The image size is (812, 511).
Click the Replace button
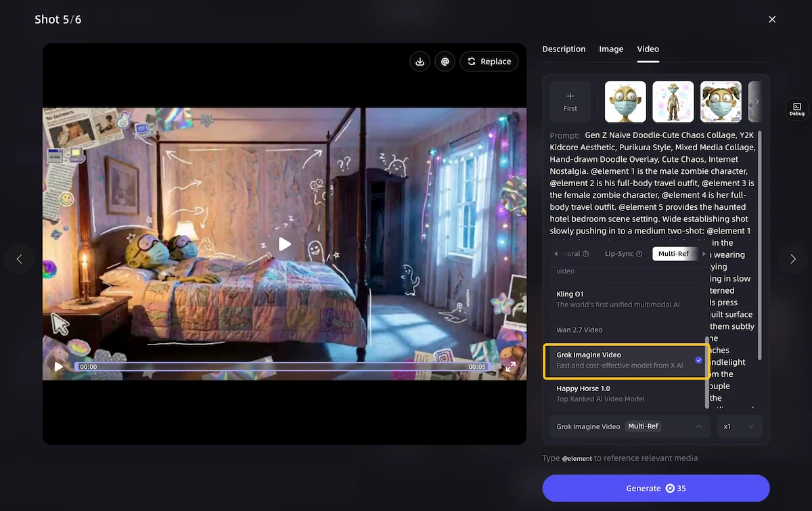(489, 62)
